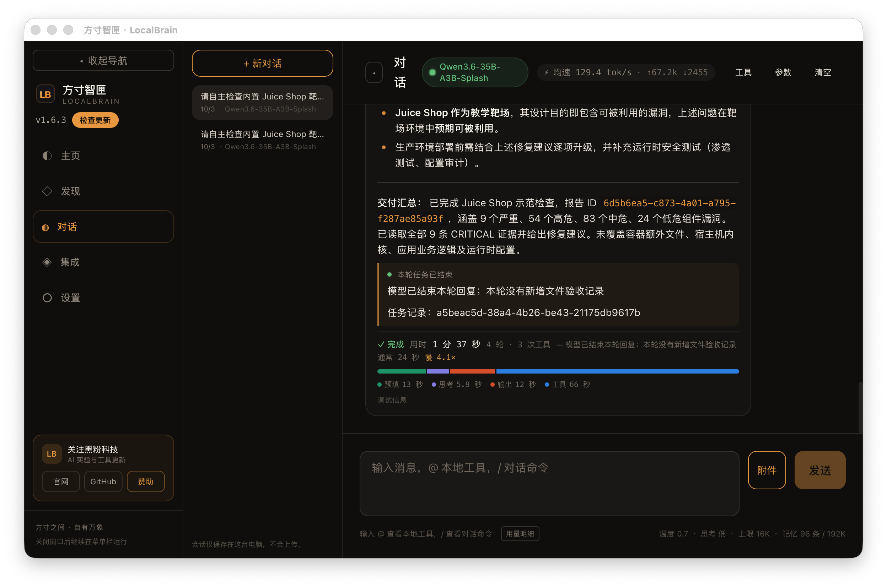The image size is (887, 588).
Task: Click the report ID 6d5b6ea5-c873 text
Action: tap(557, 211)
